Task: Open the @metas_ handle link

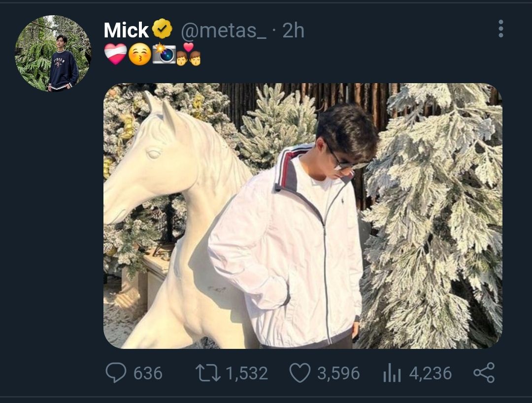Action: coord(224,30)
